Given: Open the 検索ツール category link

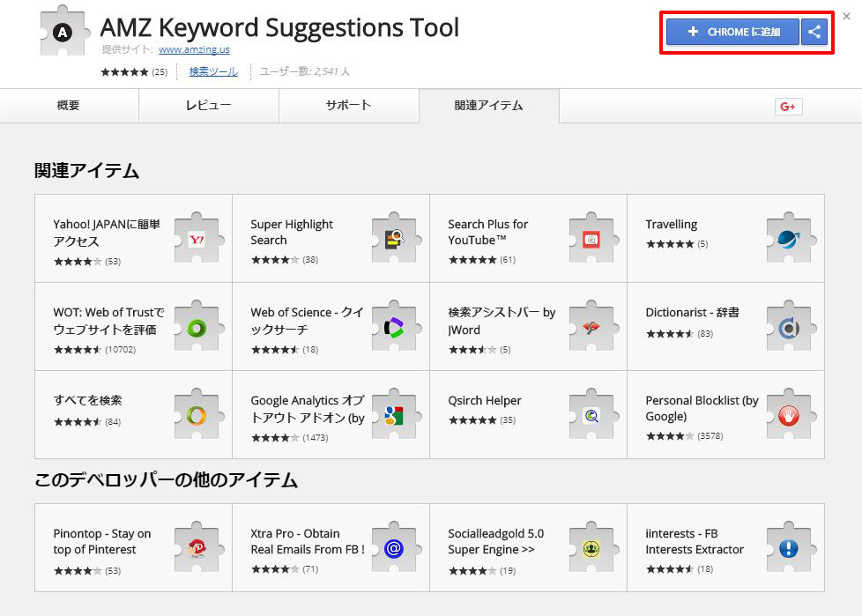Looking at the screenshot, I should (213, 71).
